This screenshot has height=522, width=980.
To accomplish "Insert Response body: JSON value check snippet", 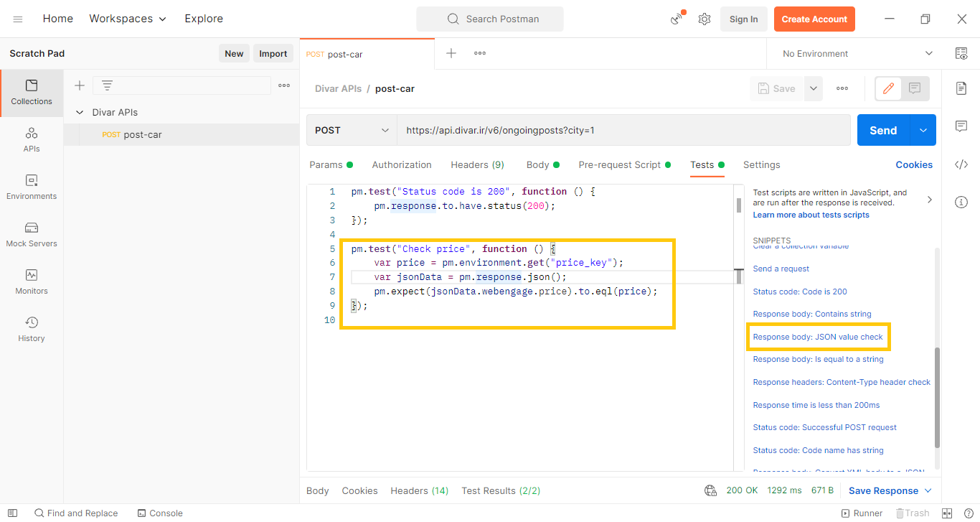I will coord(818,337).
